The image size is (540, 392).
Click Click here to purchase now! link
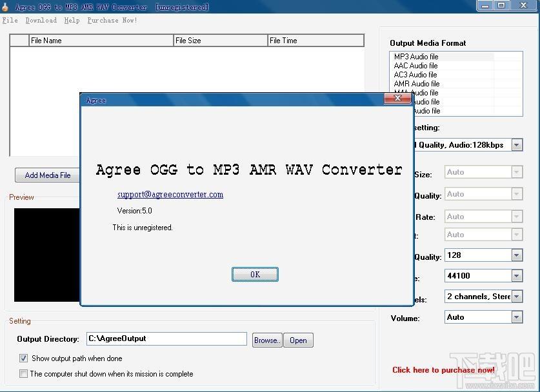[443, 370]
